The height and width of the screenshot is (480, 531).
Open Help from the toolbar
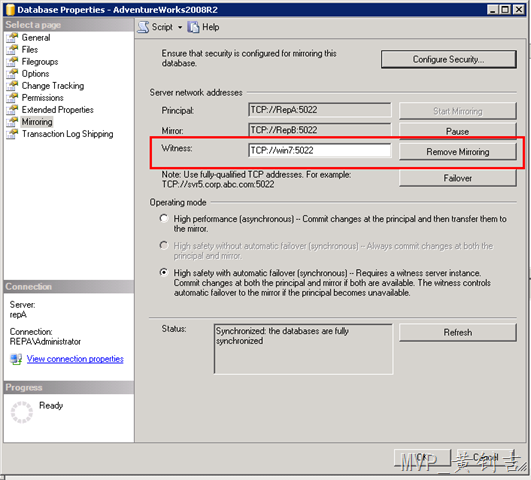tap(204, 27)
